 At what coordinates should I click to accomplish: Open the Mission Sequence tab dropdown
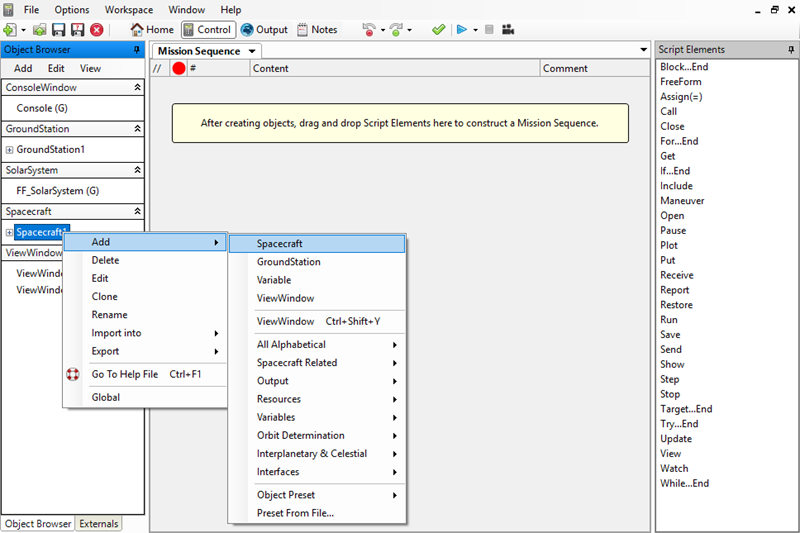click(x=252, y=51)
